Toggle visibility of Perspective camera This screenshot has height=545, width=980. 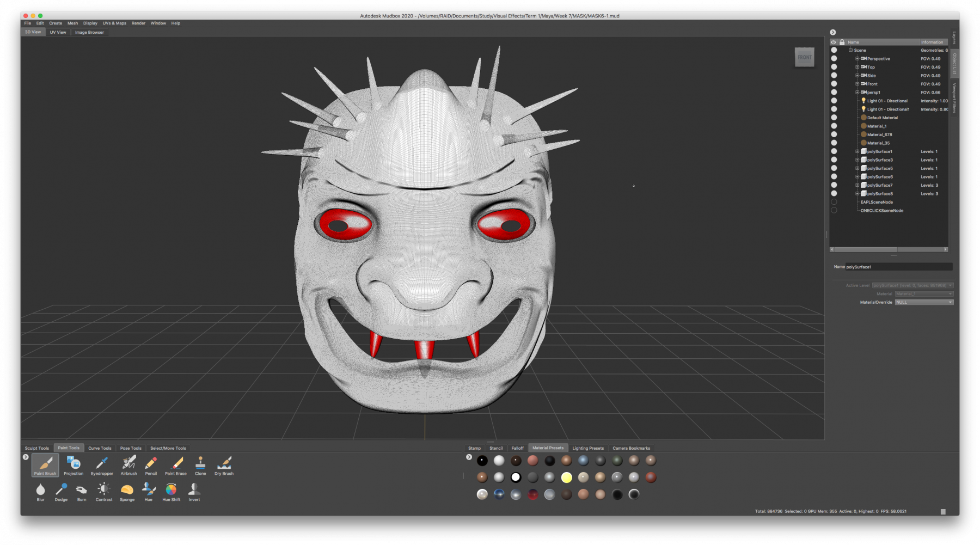click(834, 59)
